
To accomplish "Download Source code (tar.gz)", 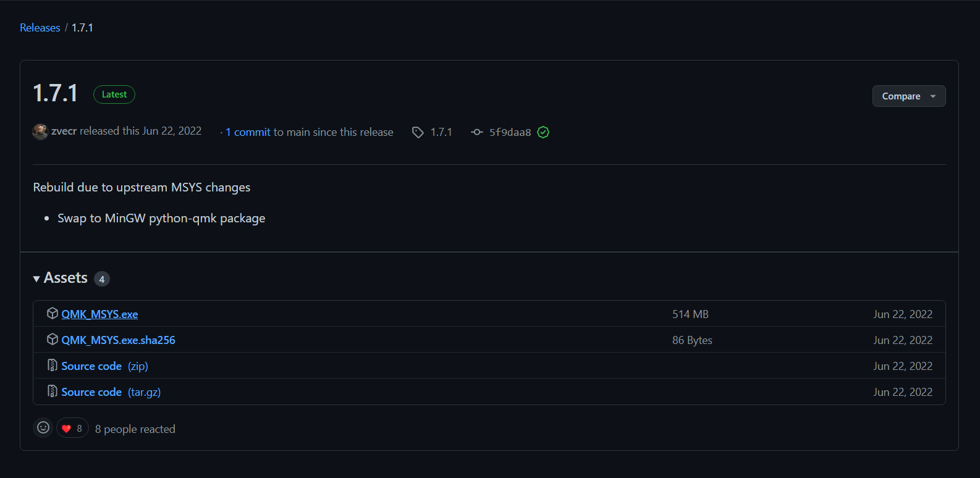I will point(111,392).
